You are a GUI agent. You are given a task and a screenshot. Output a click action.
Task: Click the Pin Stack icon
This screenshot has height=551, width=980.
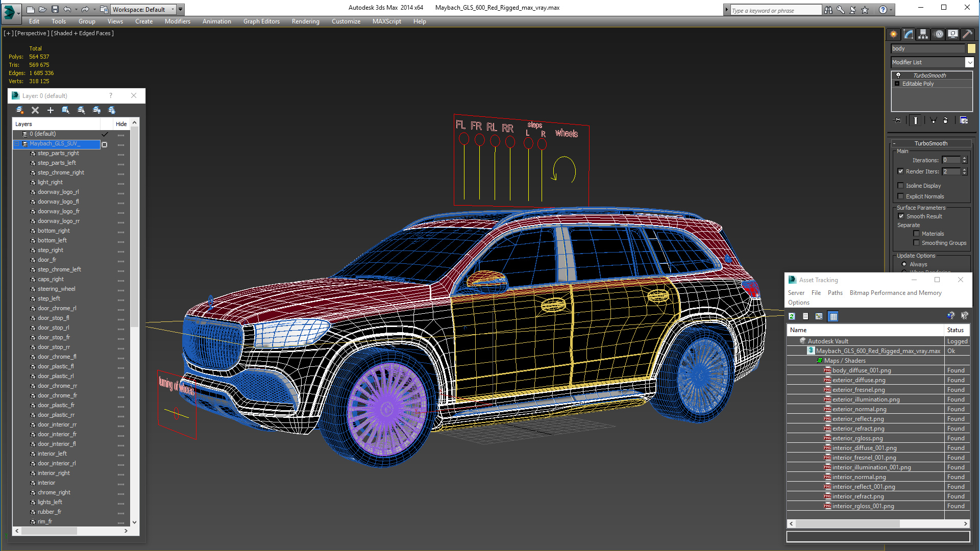click(898, 120)
